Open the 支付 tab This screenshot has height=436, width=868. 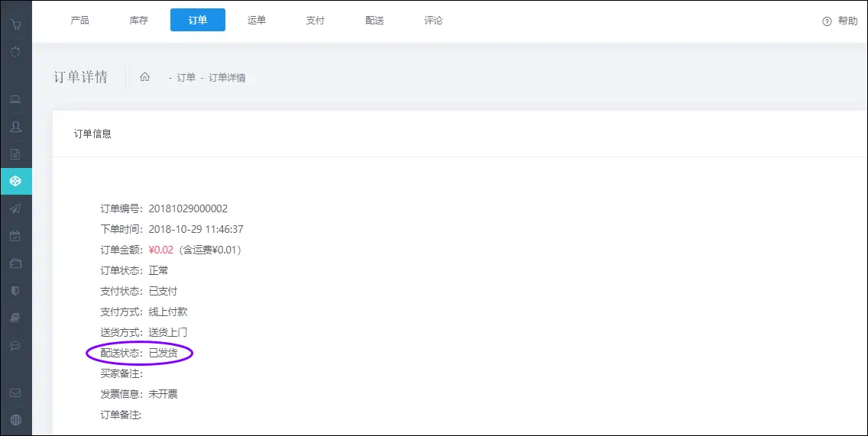pyautogui.click(x=315, y=21)
